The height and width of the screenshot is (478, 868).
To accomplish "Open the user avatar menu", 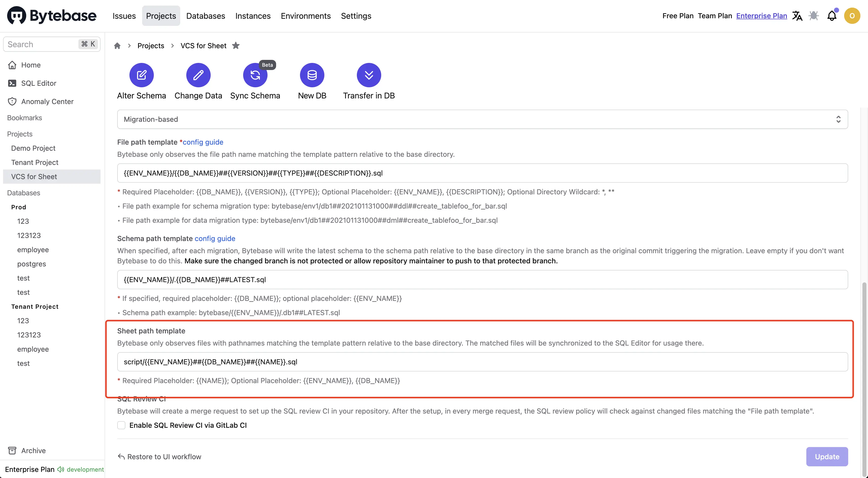I will pos(852,16).
